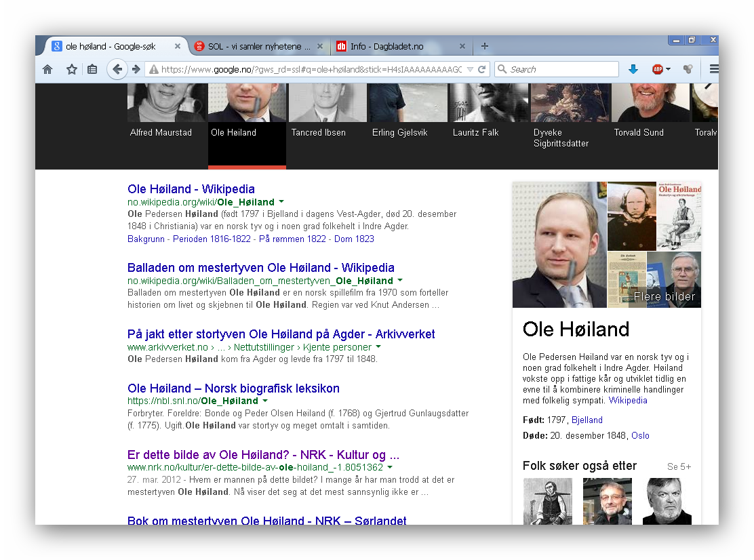Switch to the Info - Dagbladet.no tab
This screenshot has width=754, height=560.
[401, 46]
